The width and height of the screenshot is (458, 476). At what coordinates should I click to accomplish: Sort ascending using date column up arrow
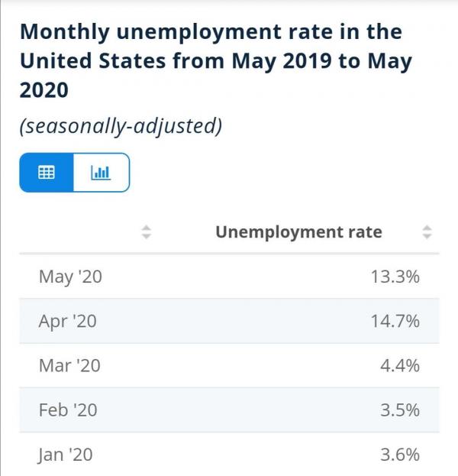pyautogui.click(x=147, y=228)
